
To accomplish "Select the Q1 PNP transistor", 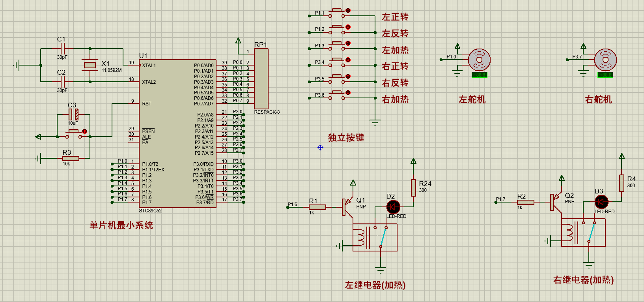I will (x=347, y=207).
